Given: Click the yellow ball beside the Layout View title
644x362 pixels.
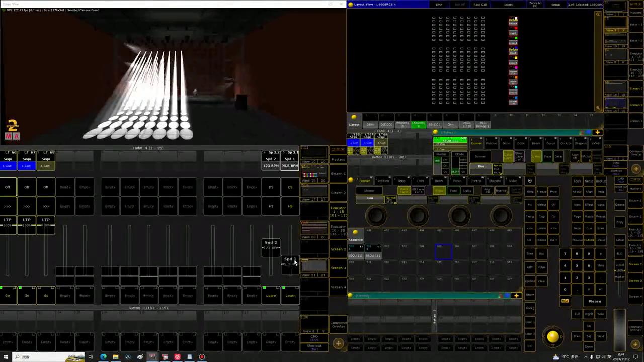Looking at the screenshot, I should coord(351,5).
